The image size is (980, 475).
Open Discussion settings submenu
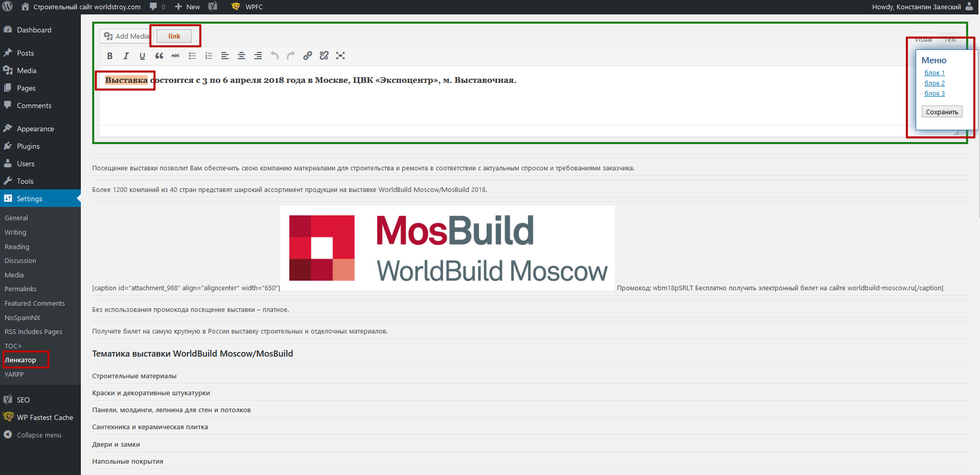coord(21,261)
